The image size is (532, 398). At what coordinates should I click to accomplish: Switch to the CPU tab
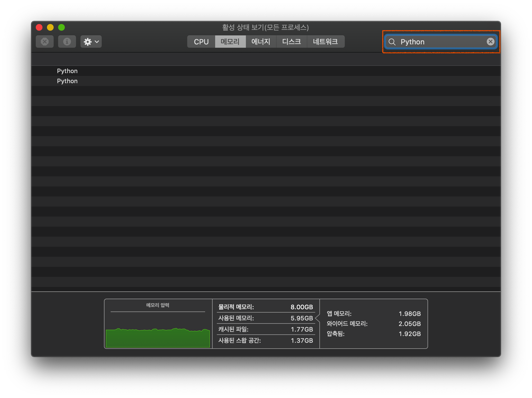coord(201,42)
